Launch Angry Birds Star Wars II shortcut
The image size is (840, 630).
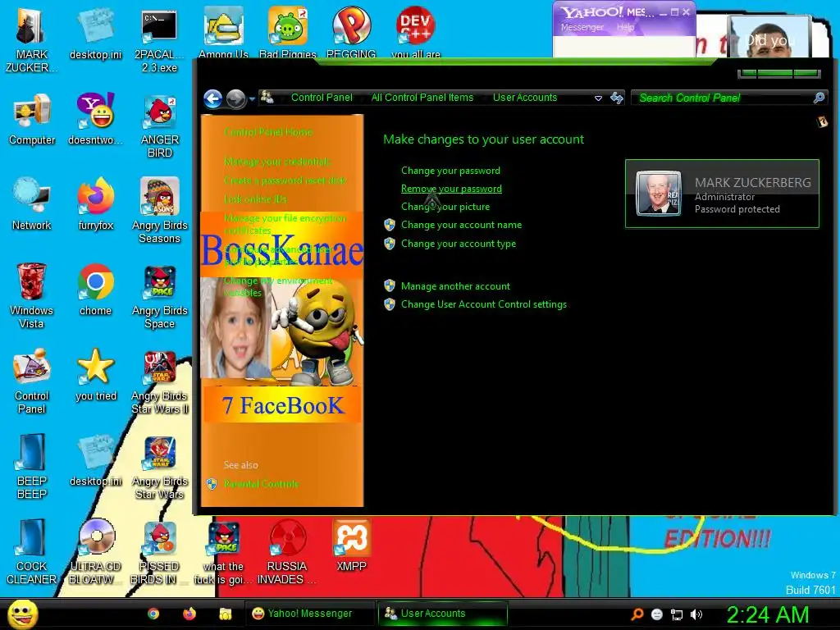pyautogui.click(x=160, y=381)
